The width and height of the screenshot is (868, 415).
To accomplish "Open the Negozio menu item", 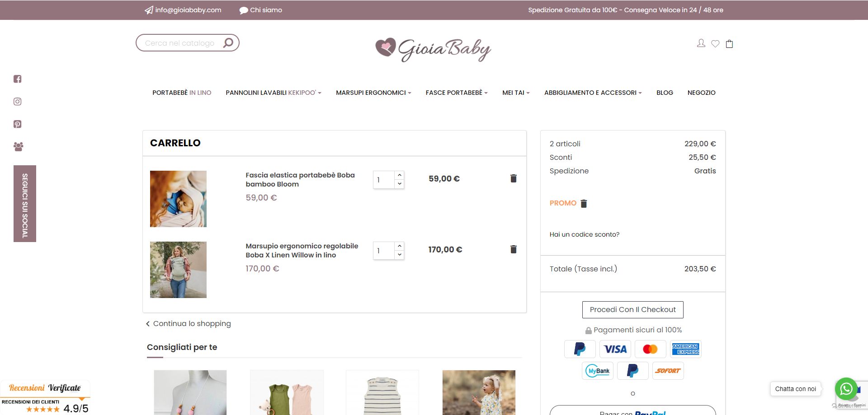I will 701,93.
